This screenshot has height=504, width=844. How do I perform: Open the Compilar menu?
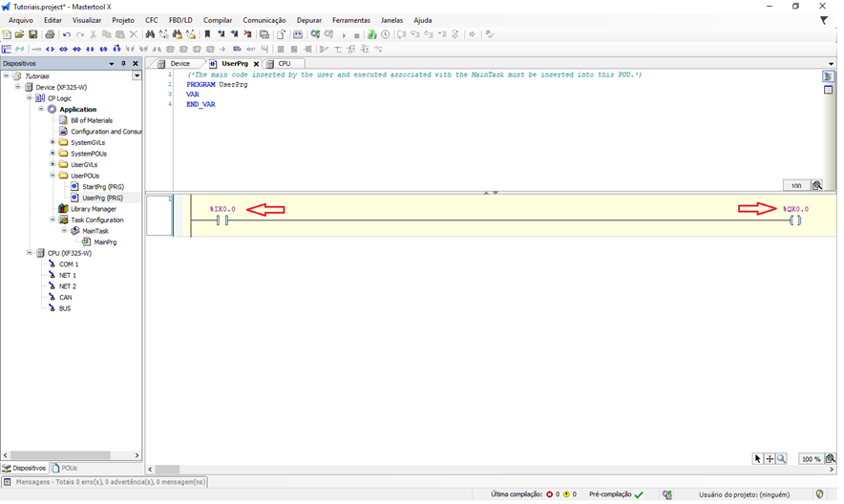tap(218, 20)
